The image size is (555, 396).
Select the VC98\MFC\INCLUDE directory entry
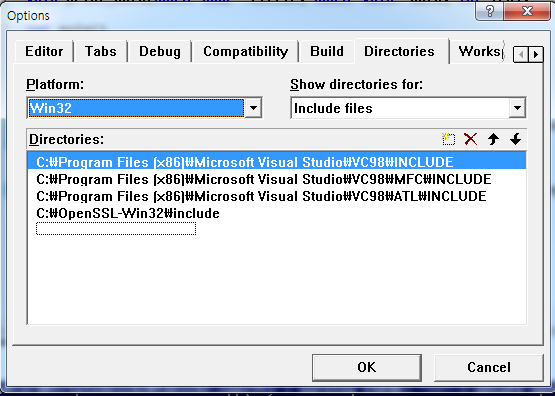pos(276,179)
